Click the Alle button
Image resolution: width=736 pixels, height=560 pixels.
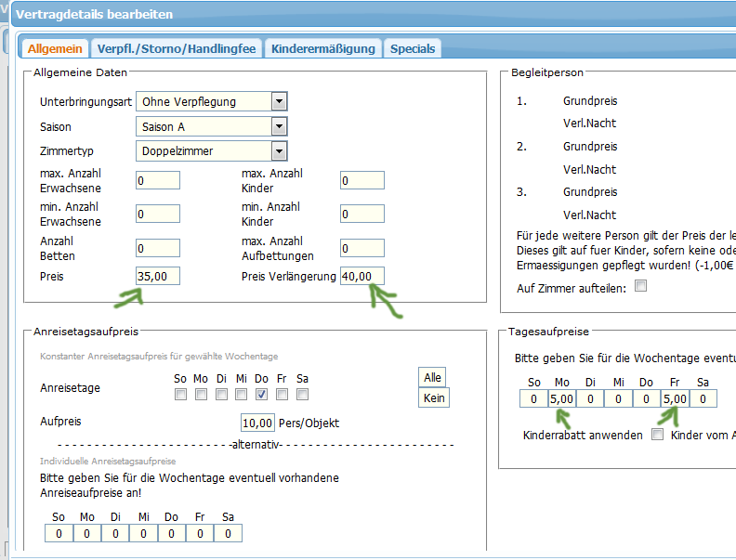[x=432, y=377]
